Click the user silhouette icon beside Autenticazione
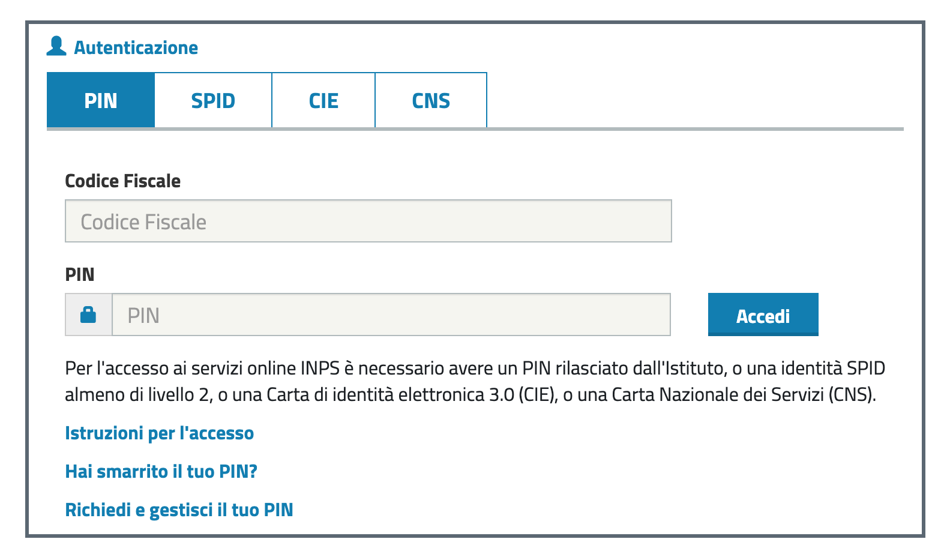 point(56,46)
